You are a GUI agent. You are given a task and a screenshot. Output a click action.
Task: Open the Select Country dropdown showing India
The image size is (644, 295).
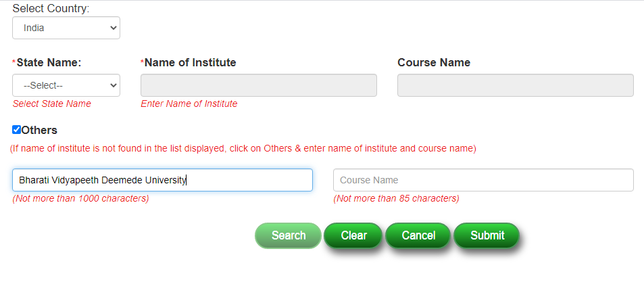66,28
